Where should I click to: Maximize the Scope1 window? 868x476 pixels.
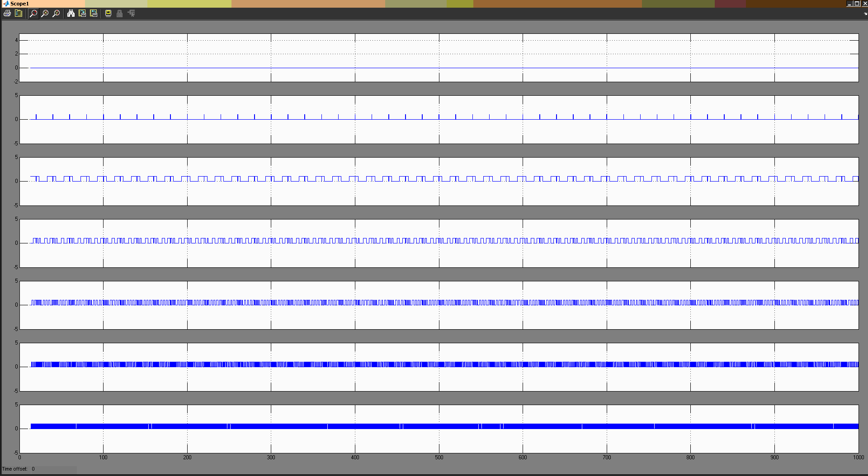857,4
